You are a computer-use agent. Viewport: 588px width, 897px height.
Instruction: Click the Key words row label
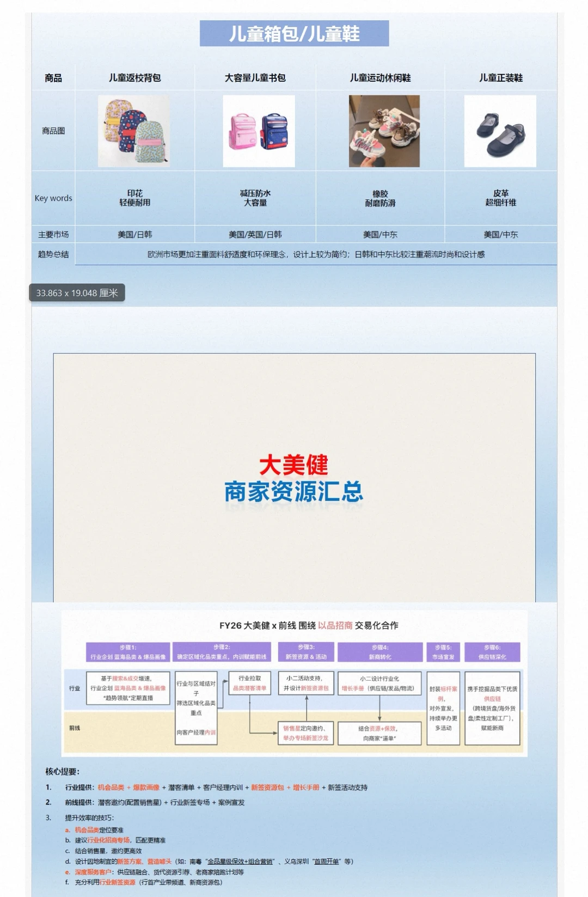[x=53, y=198]
